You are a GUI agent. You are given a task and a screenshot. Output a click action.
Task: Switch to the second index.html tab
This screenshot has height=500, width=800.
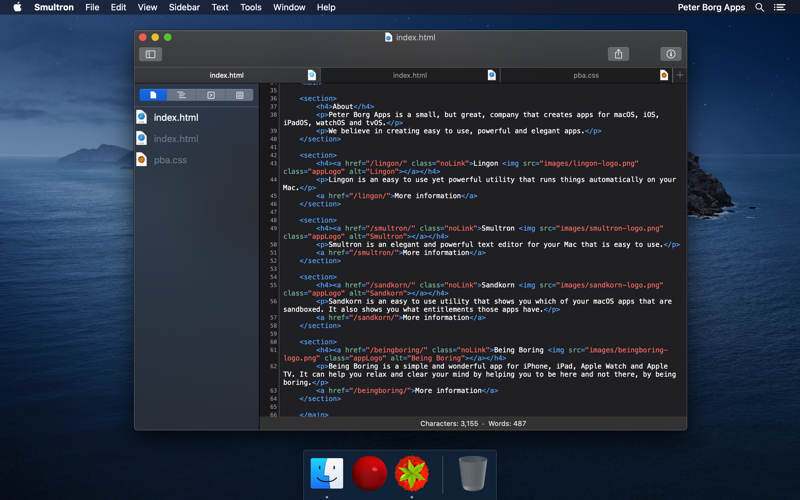[x=410, y=75]
